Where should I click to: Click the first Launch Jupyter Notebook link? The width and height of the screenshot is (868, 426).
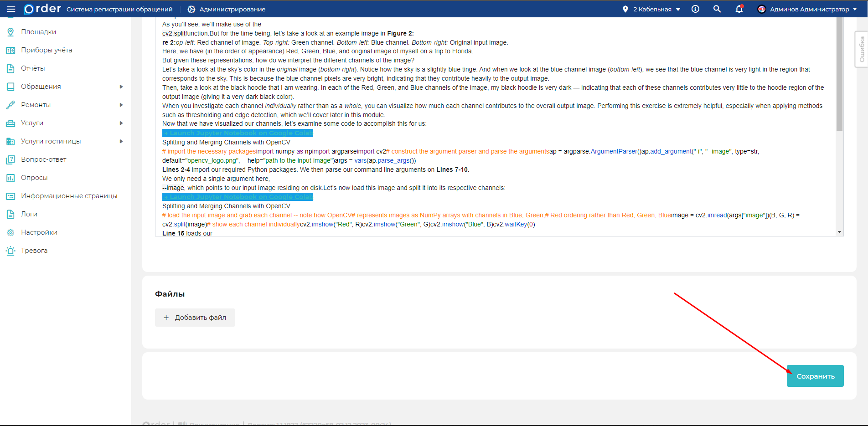238,133
